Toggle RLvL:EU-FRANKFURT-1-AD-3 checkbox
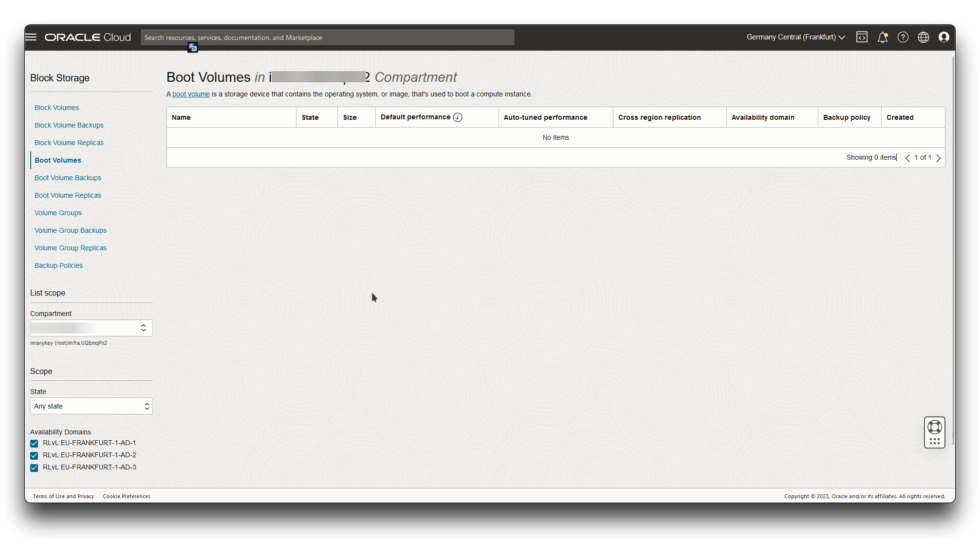The height and width of the screenshot is (543, 980). pos(34,468)
